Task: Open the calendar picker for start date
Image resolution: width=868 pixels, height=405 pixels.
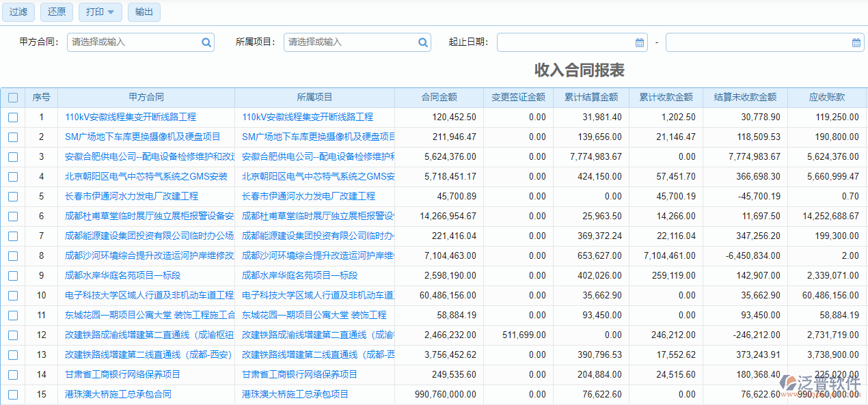Action: pyautogui.click(x=639, y=42)
